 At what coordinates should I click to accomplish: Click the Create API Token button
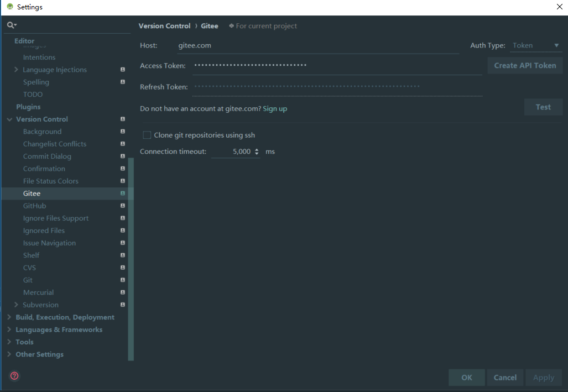[x=525, y=66]
